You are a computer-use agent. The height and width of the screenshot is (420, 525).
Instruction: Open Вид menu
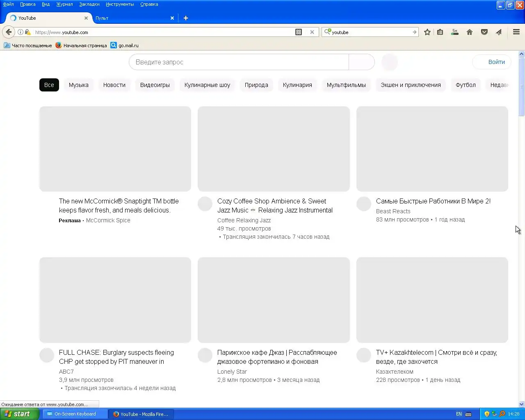tap(46, 4)
